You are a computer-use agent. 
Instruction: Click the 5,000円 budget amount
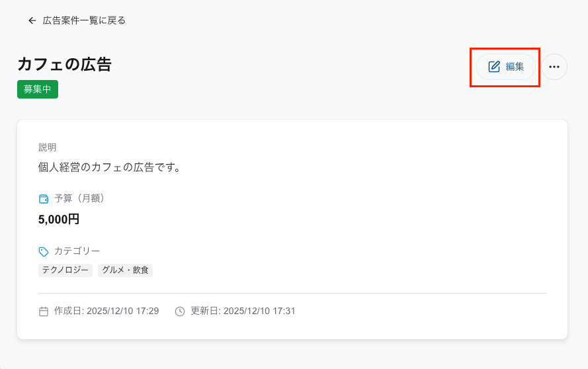pyautogui.click(x=59, y=219)
